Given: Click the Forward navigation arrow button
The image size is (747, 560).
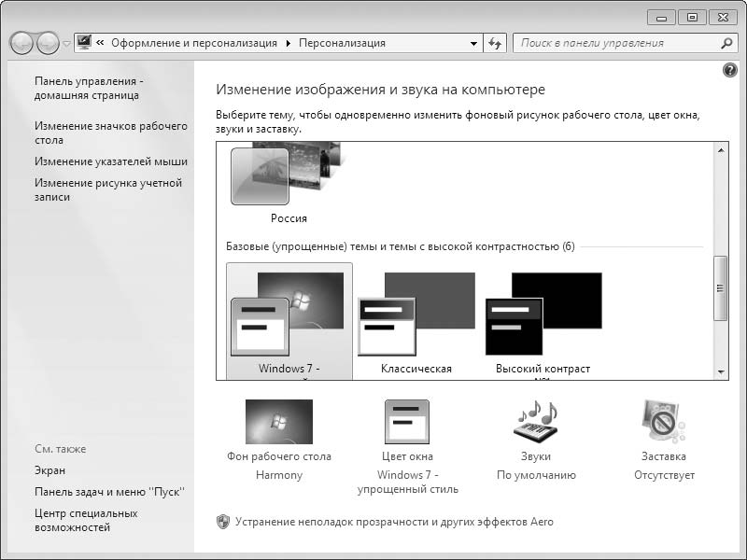Looking at the screenshot, I should click(x=48, y=43).
